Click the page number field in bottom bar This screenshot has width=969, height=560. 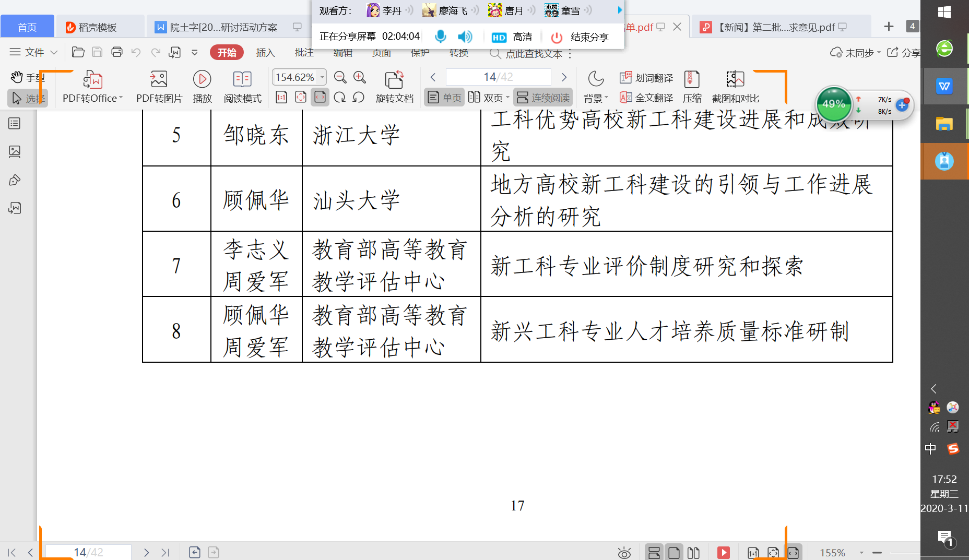[88, 552]
